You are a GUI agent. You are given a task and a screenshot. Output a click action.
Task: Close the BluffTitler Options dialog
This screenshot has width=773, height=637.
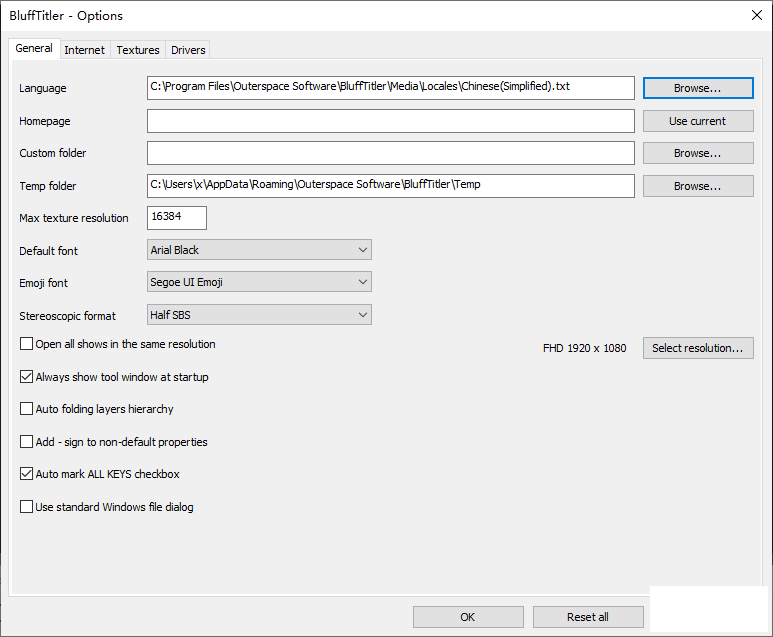pyautogui.click(x=757, y=15)
